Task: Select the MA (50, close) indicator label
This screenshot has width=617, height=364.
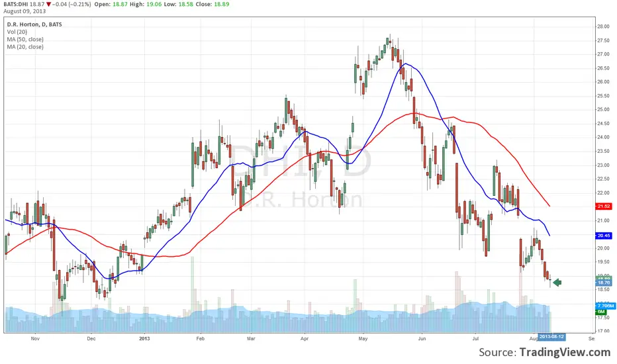Action: [x=25, y=39]
